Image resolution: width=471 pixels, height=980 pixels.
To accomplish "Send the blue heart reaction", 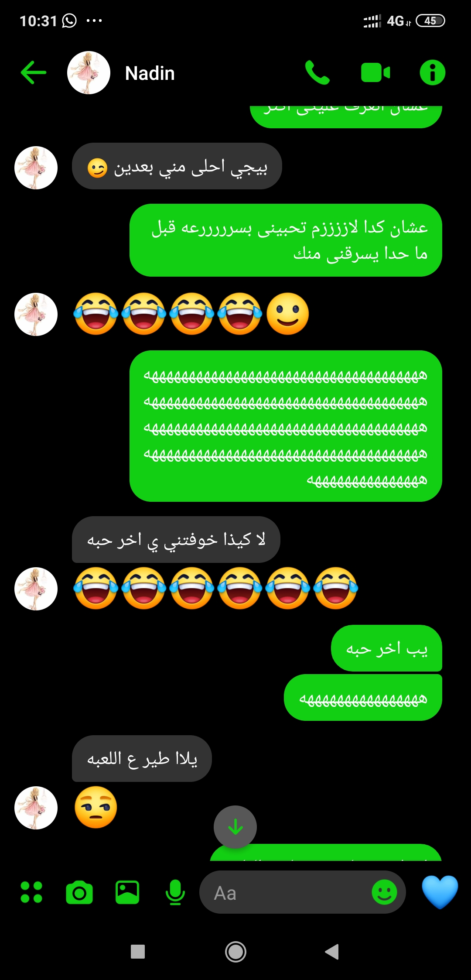I will pyautogui.click(x=440, y=892).
